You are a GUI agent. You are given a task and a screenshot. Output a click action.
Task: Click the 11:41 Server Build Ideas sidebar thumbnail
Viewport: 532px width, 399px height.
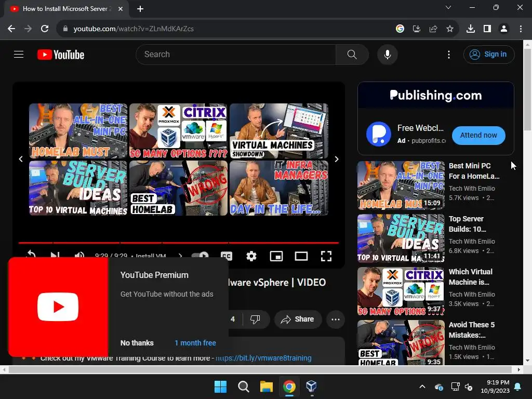click(401, 238)
